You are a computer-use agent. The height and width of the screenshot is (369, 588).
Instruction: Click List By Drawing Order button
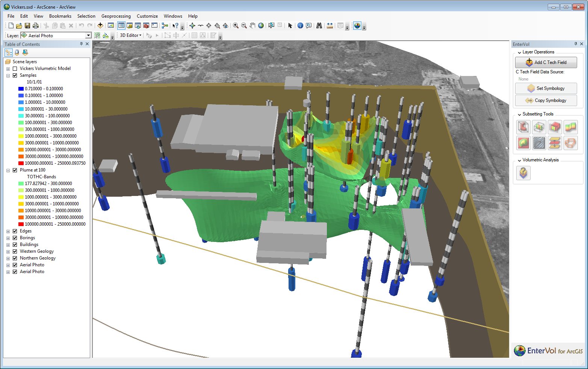[x=8, y=53]
